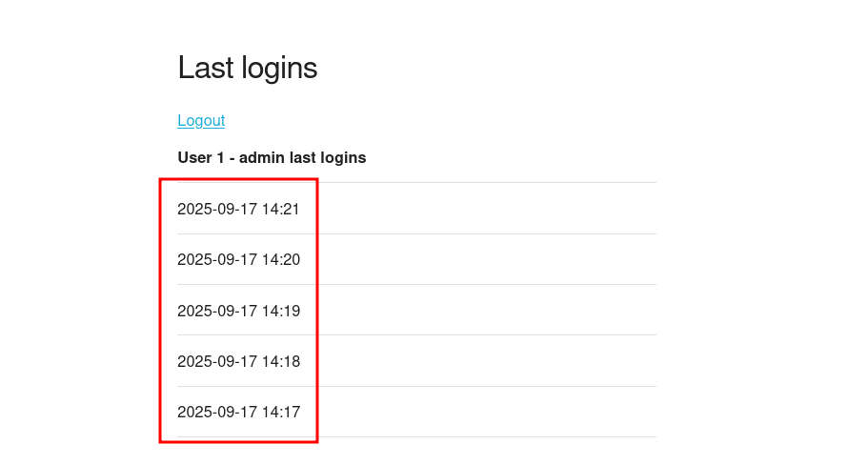
Task: Select the 14:19 time value
Action: (x=281, y=311)
